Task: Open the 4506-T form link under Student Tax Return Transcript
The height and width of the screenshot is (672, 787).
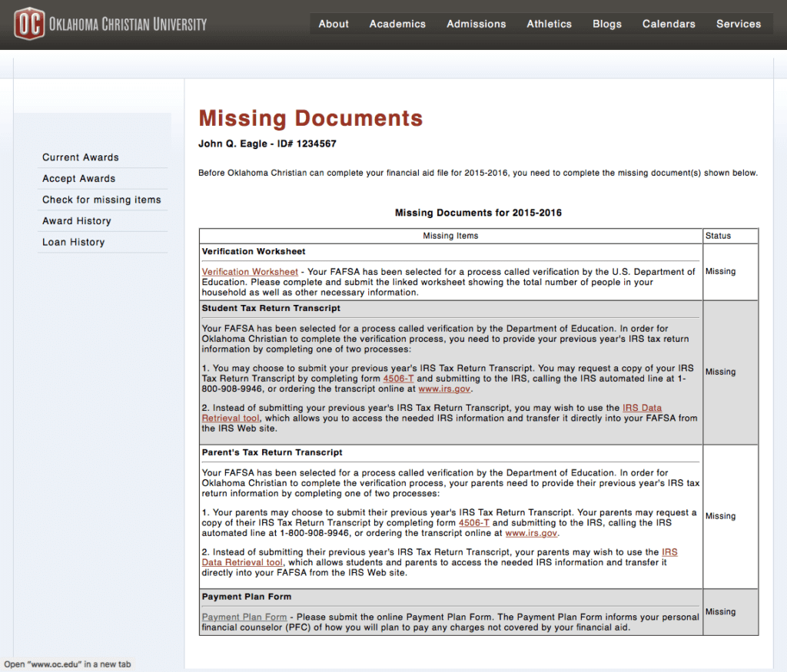Action: pyautogui.click(x=399, y=378)
